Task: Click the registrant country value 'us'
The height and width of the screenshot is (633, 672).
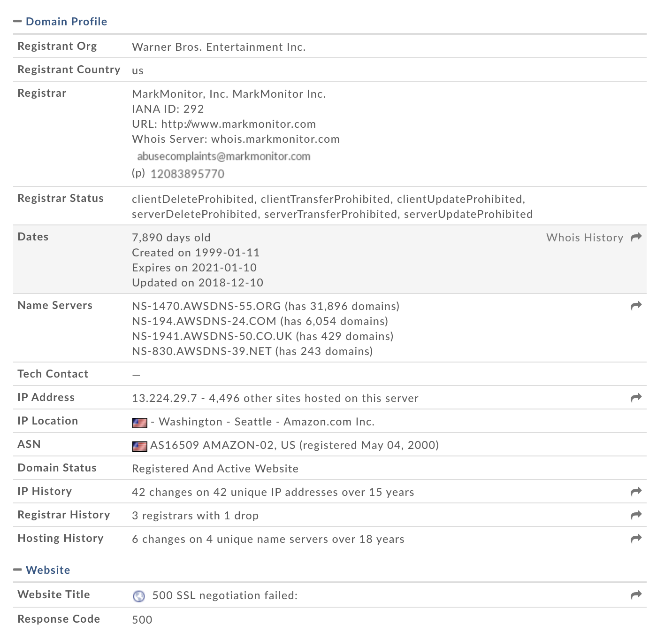Action: 137,70
